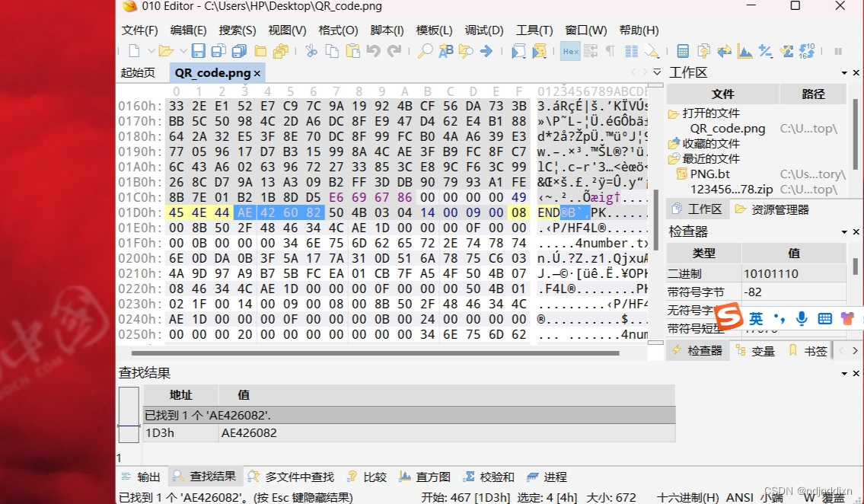Close the 查找结果 panel

pyautogui.click(x=856, y=374)
